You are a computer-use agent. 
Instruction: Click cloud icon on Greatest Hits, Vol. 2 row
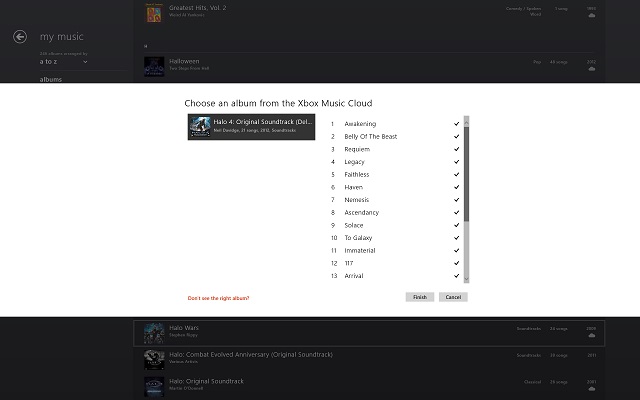tap(591, 16)
